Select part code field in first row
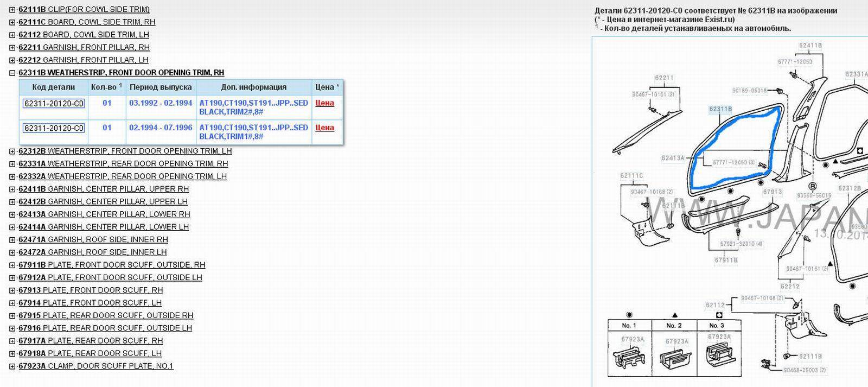868x387 pixels. [54, 103]
